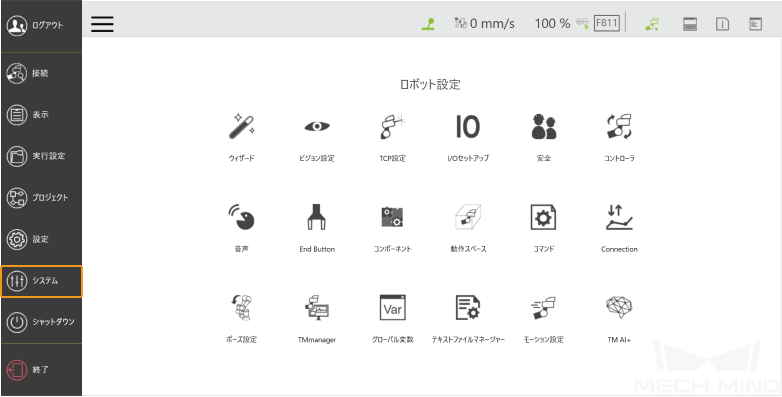The height and width of the screenshot is (397, 782).
Task: Open モーション設定 motion settings
Action: 544,308
